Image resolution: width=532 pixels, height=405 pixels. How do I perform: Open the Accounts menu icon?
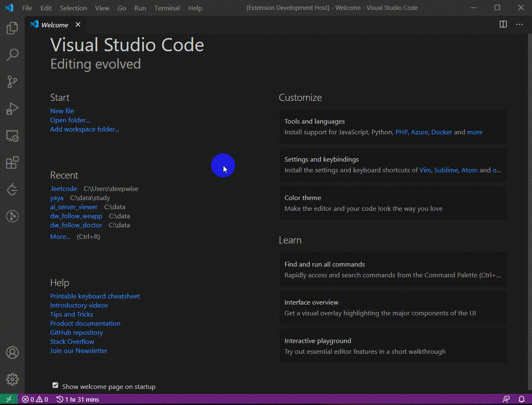(12, 353)
